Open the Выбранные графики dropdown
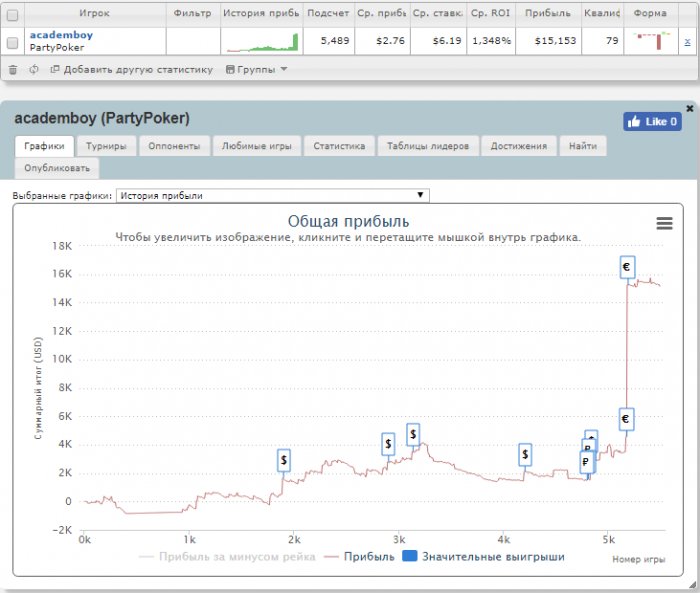 (272, 195)
